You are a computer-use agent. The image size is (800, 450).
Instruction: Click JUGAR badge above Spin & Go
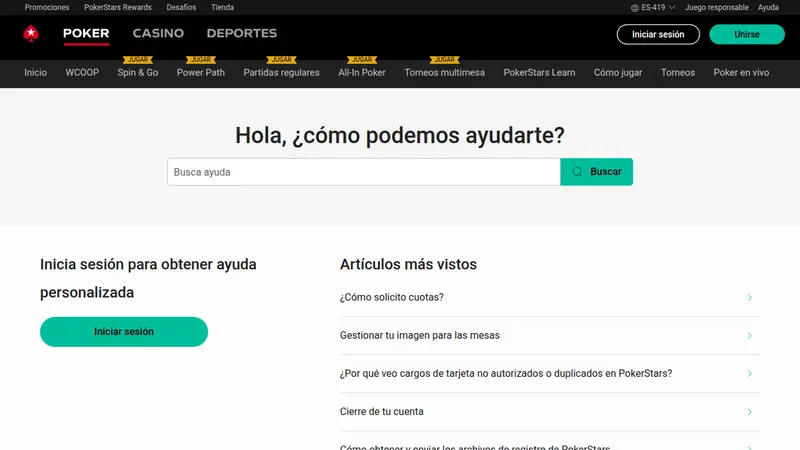pyautogui.click(x=138, y=60)
